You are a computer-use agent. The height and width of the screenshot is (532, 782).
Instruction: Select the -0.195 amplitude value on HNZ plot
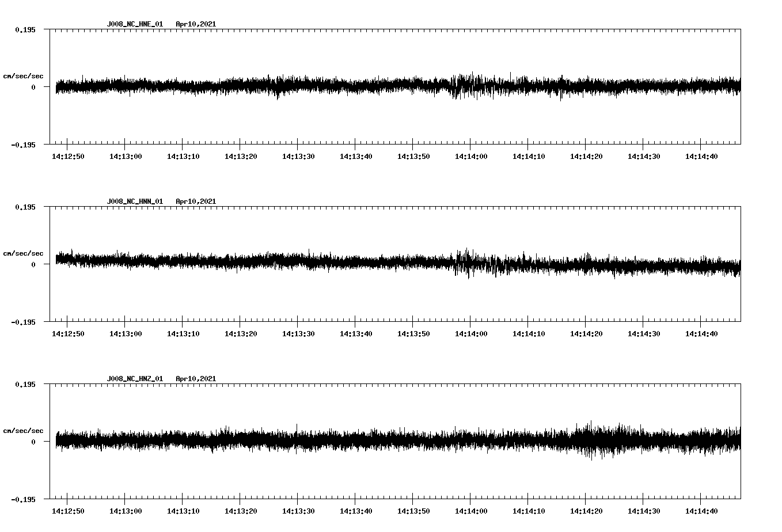point(23,501)
